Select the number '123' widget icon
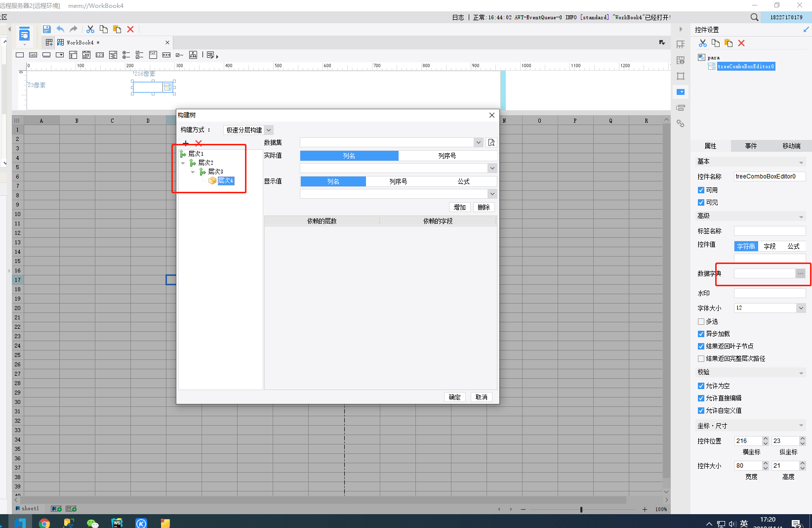812x528 pixels. 100,55
